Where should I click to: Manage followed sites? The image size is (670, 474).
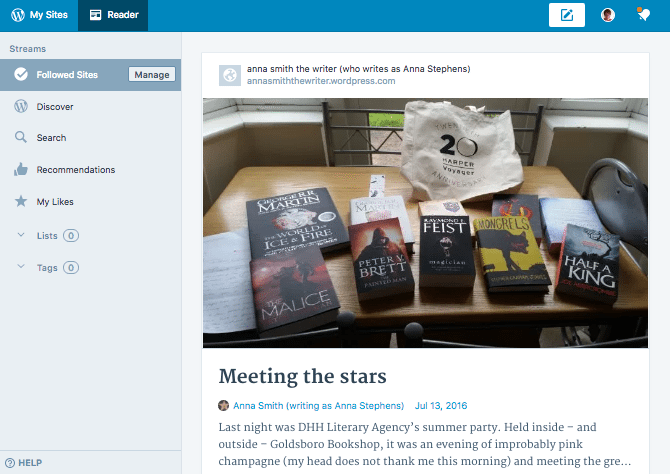pyautogui.click(x=152, y=74)
